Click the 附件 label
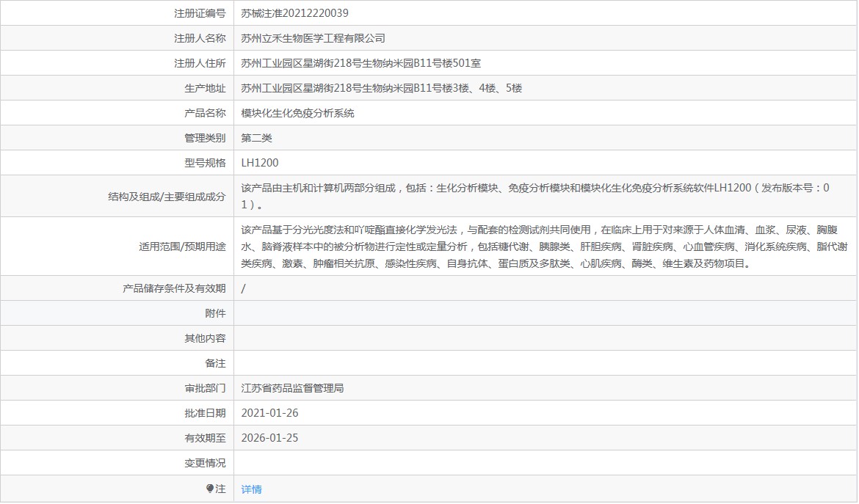The image size is (859, 504). point(215,313)
